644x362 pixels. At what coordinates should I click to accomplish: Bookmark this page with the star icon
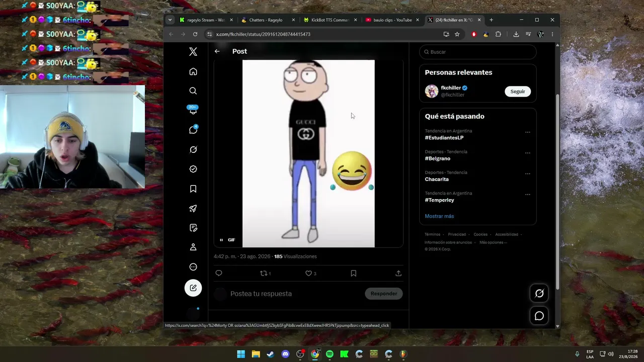coord(457,34)
